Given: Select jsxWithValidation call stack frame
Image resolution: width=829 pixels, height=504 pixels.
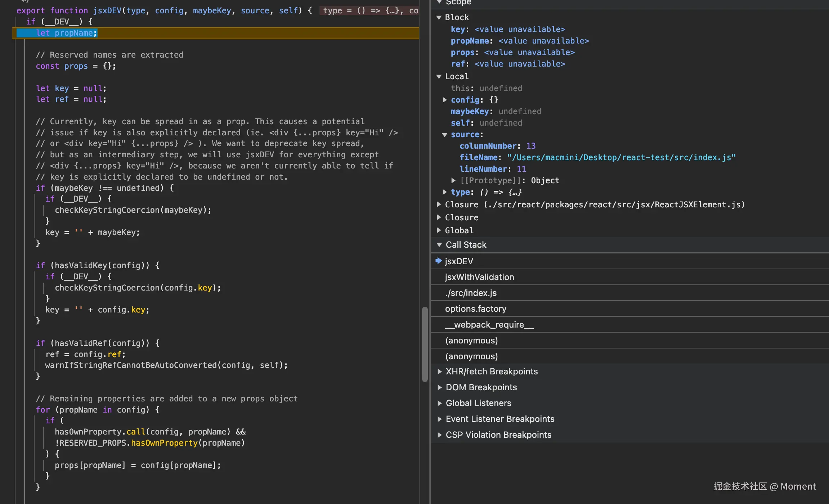Looking at the screenshot, I should [479, 277].
